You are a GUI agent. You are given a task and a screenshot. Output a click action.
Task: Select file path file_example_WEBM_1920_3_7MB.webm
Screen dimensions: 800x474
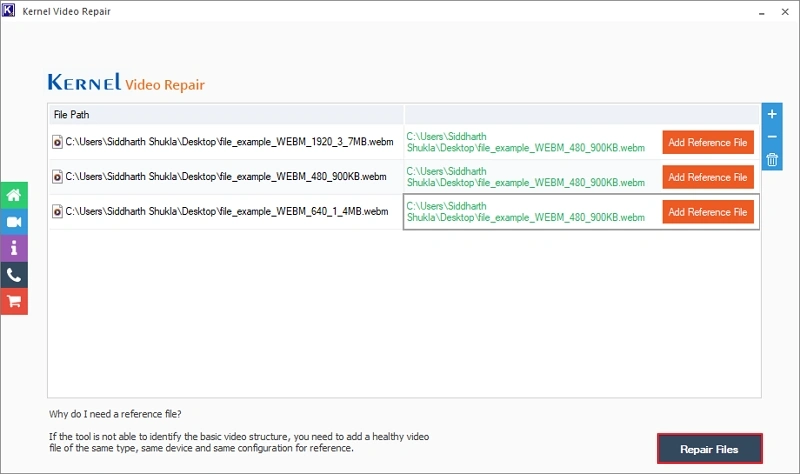point(230,142)
